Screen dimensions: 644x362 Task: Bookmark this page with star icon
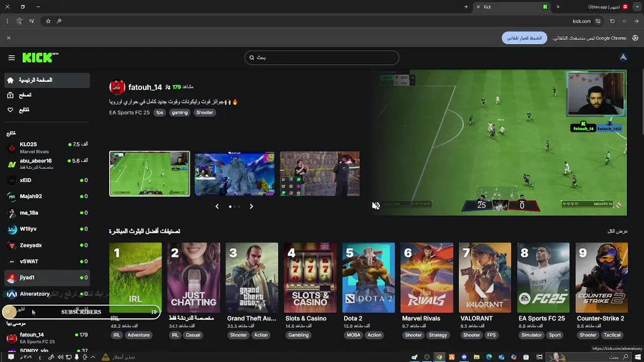pyautogui.click(x=48, y=21)
